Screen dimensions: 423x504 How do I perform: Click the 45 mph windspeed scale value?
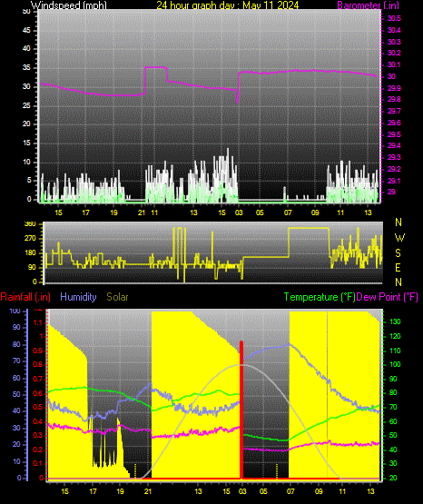click(26, 30)
